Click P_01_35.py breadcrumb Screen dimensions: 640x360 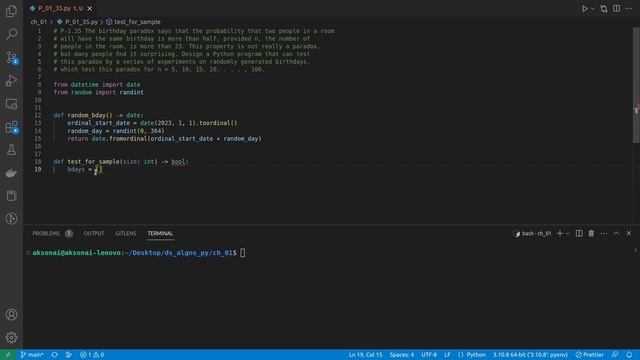(x=81, y=22)
